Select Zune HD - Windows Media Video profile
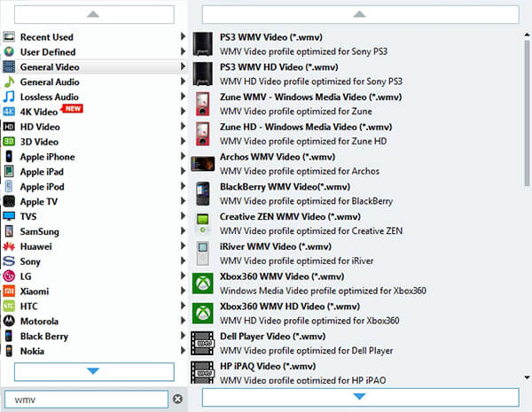The width and height of the screenshot is (532, 412). pyautogui.click(x=356, y=134)
